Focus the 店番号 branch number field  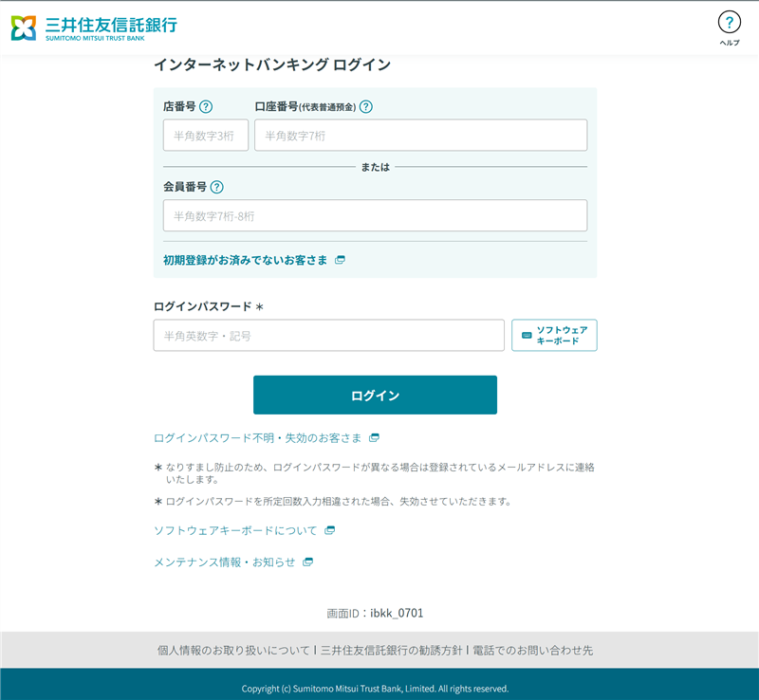206,136
